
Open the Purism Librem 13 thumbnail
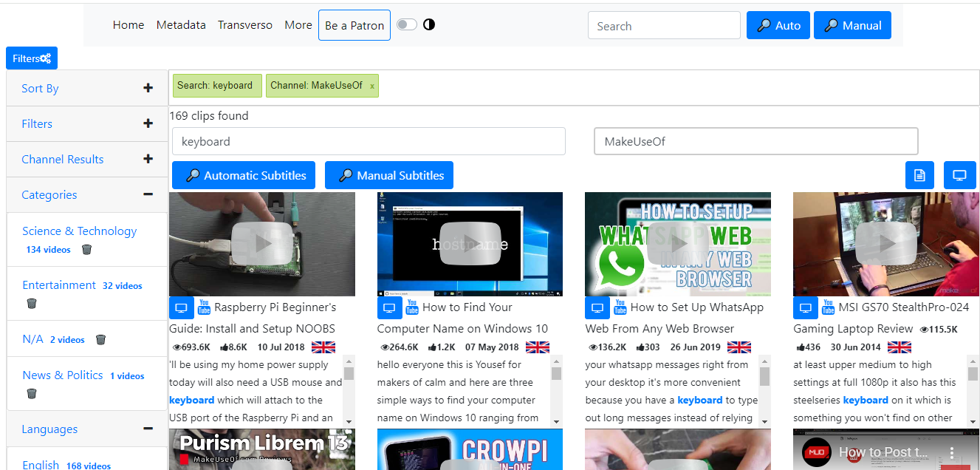coord(262,449)
